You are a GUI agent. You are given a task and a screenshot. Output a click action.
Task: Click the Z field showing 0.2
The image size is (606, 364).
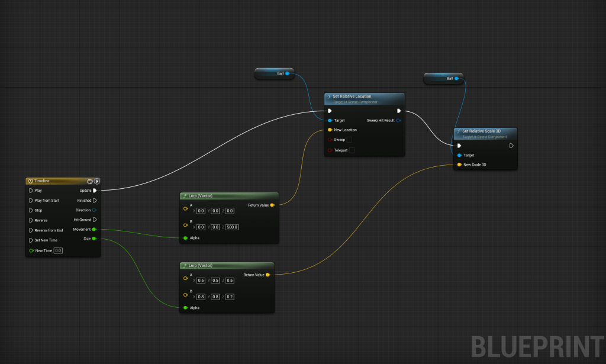click(230, 297)
